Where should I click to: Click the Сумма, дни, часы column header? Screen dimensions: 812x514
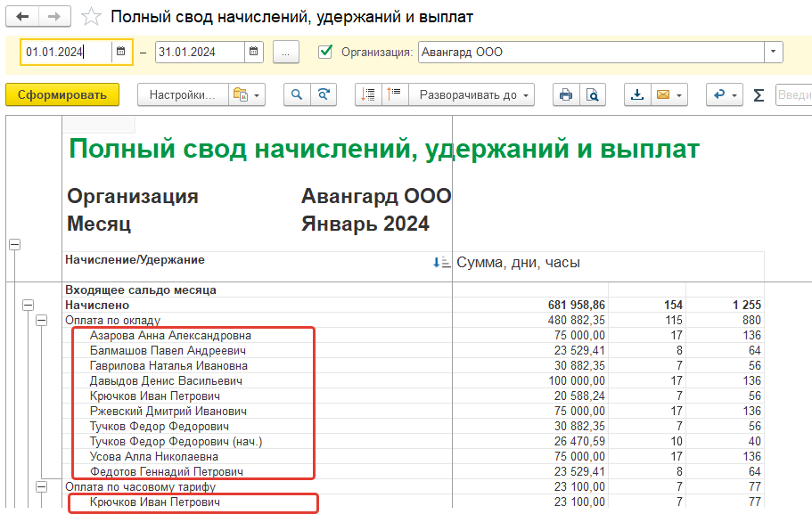tap(518, 263)
